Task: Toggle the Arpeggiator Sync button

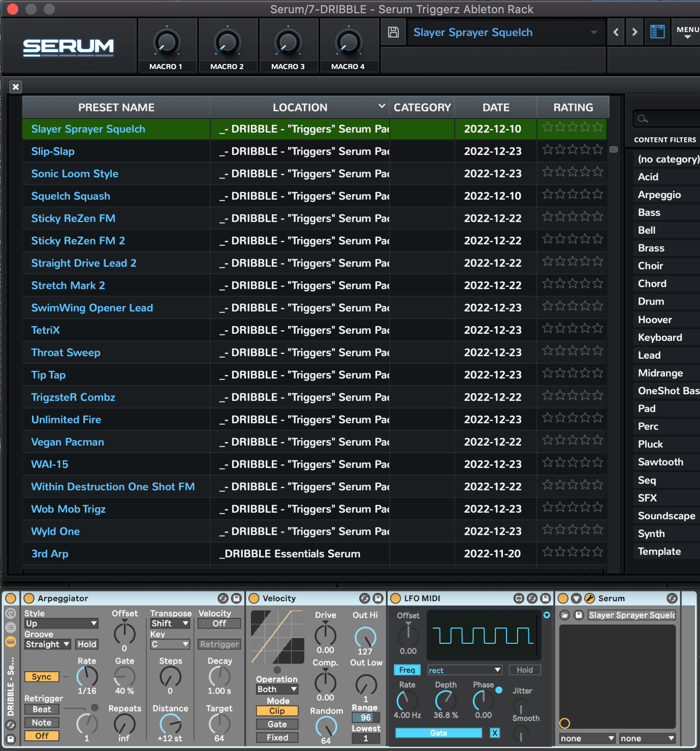Action: point(42,677)
